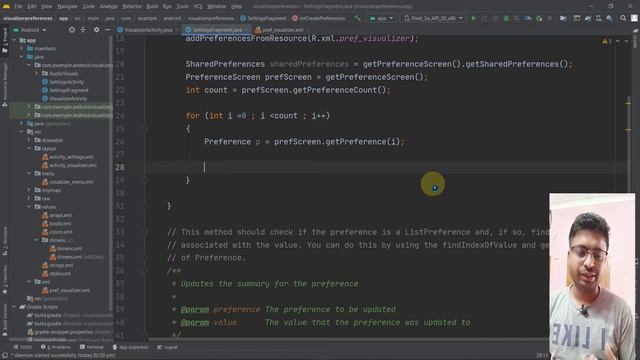Open the VCS menu
The height and width of the screenshot is (360, 640).
pyautogui.click(x=198, y=7)
